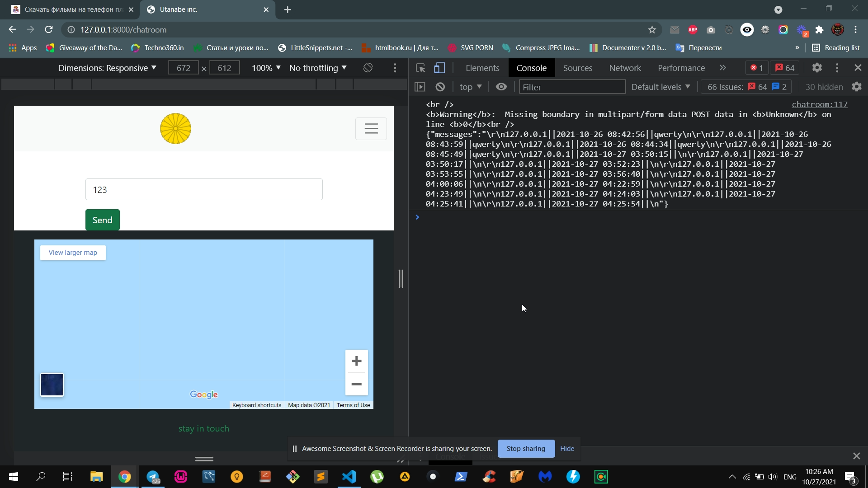This screenshot has height=488, width=868.
Task: Open the top JavaScript context dropdown
Action: point(471,87)
